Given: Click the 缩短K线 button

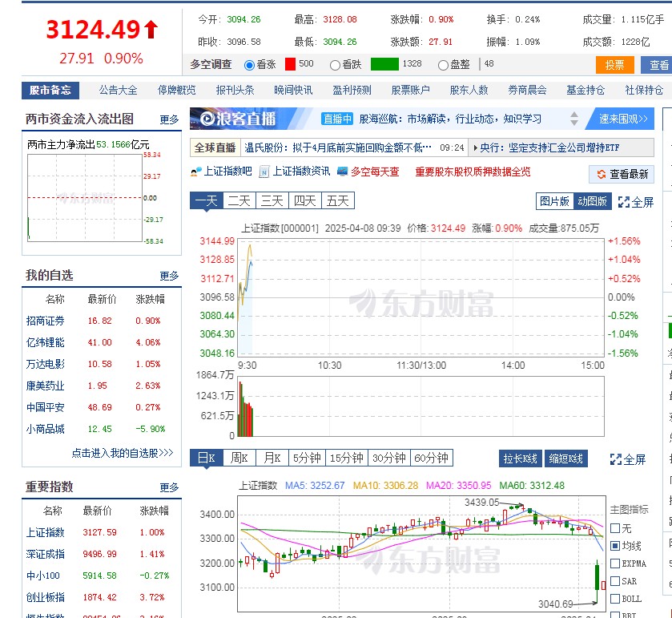Looking at the screenshot, I should coord(566,458).
